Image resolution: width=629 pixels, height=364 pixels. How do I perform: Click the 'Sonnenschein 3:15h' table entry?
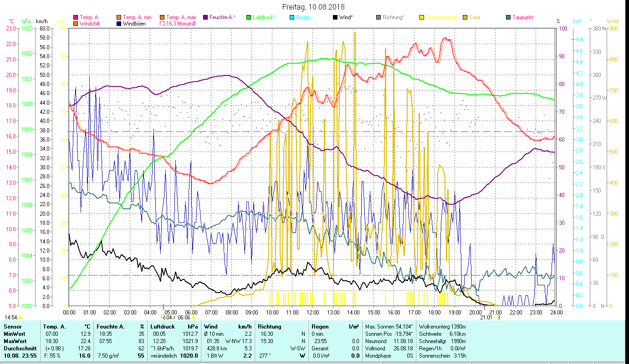[442, 355]
